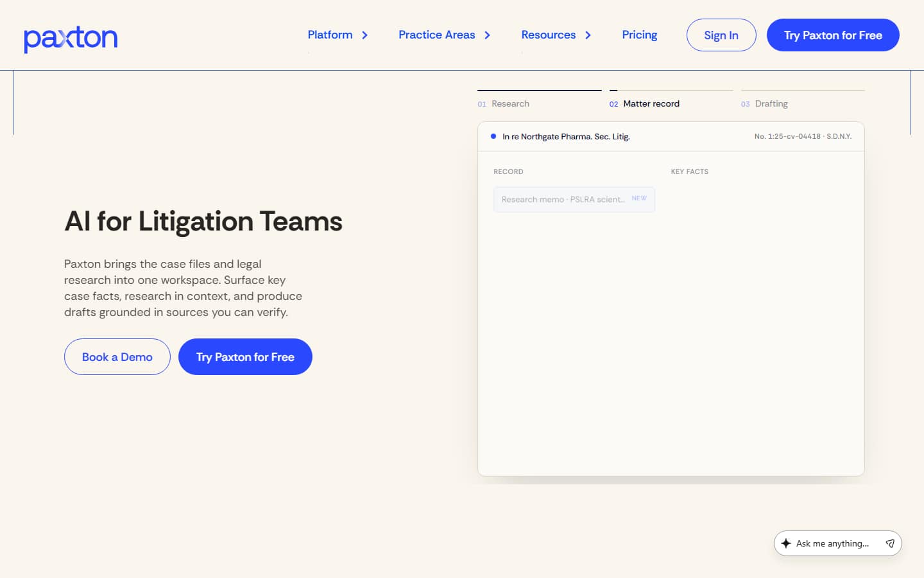
Task: Click the In re Northgate Pharma. Sec. Litig. title
Action: click(567, 137)
